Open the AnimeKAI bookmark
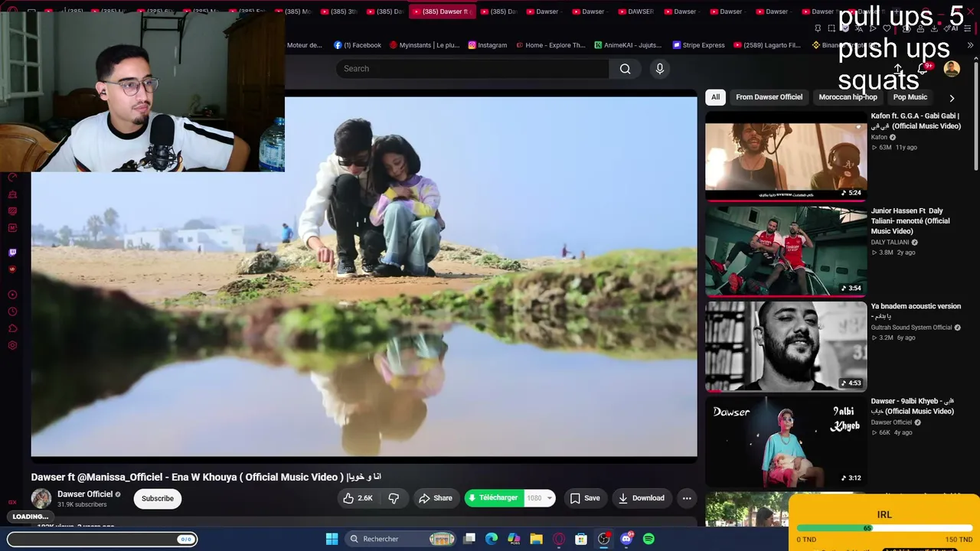The width and height of the screenshot is (980, 551). coord(628,45)
